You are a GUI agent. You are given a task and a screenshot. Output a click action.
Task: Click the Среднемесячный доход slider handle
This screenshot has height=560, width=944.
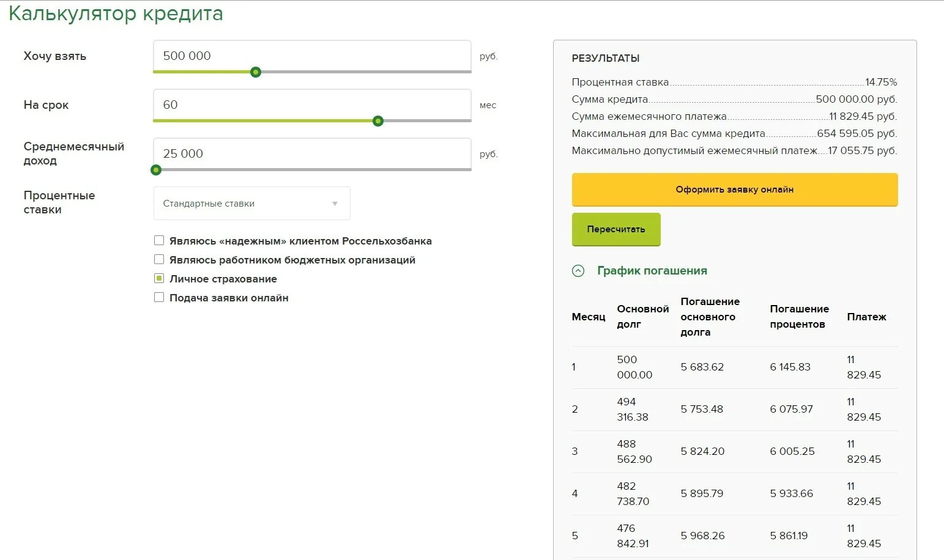(x=156, y=170)
